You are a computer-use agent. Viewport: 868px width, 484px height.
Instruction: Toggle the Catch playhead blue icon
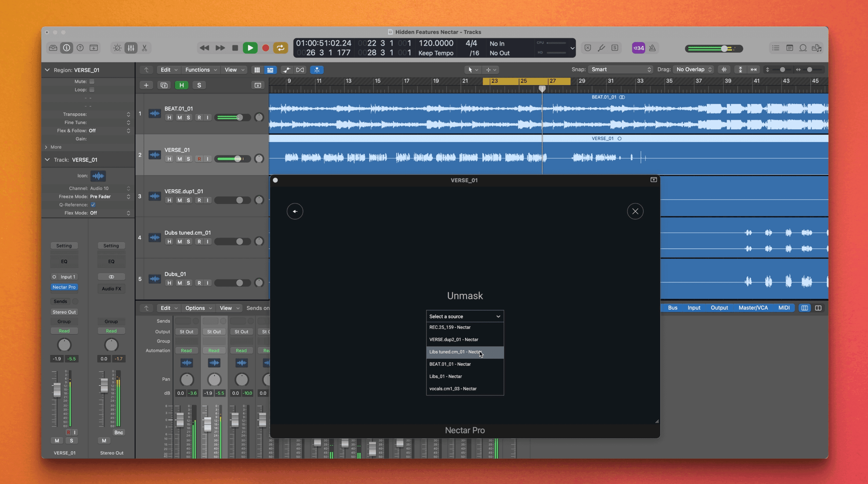317,70
